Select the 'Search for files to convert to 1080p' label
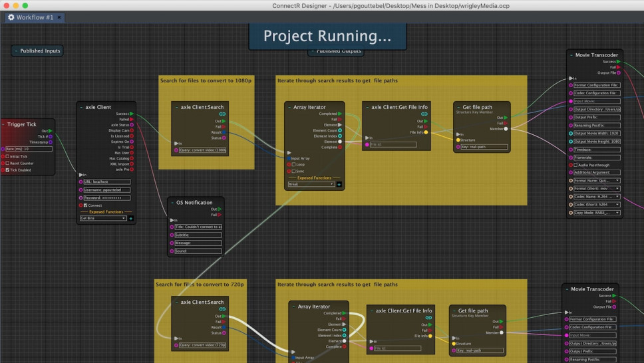This screenshot has height=363, width=644. pyautogui.click(x=206, y=80)
